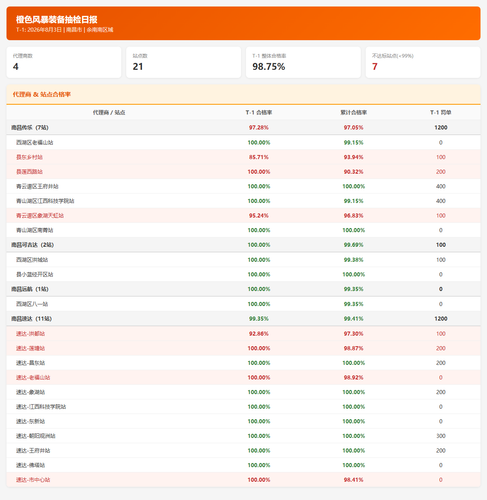Select the agent count card showing 4
This screenshot has height=500, width=487.
coord(64,62)
